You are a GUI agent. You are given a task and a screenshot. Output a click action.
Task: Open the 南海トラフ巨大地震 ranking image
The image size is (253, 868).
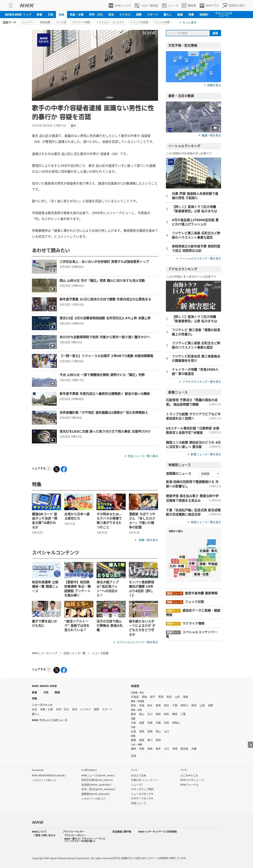tap(194, 296)
